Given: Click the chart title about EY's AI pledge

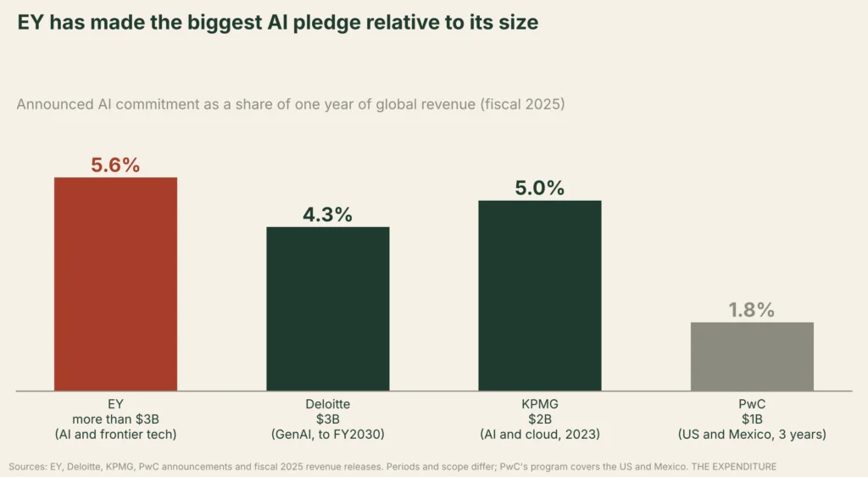Looking at the screenshot, I should coord(277,23).
